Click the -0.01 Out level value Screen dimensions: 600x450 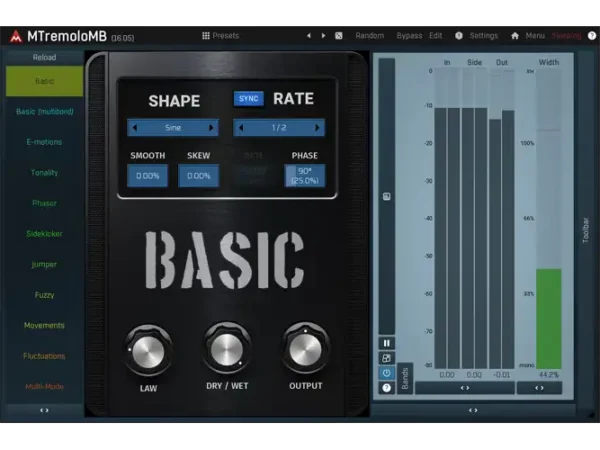[x=501, y=375]
